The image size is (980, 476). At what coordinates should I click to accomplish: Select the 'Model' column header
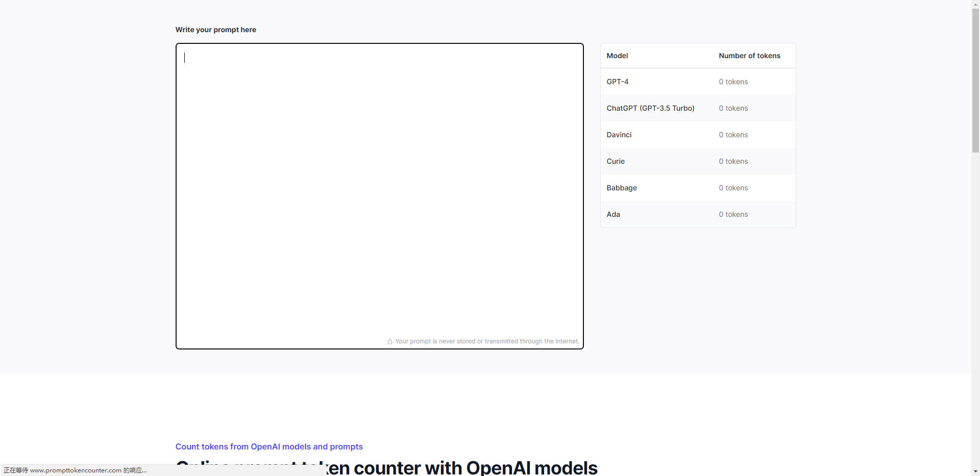coord(617,56)
